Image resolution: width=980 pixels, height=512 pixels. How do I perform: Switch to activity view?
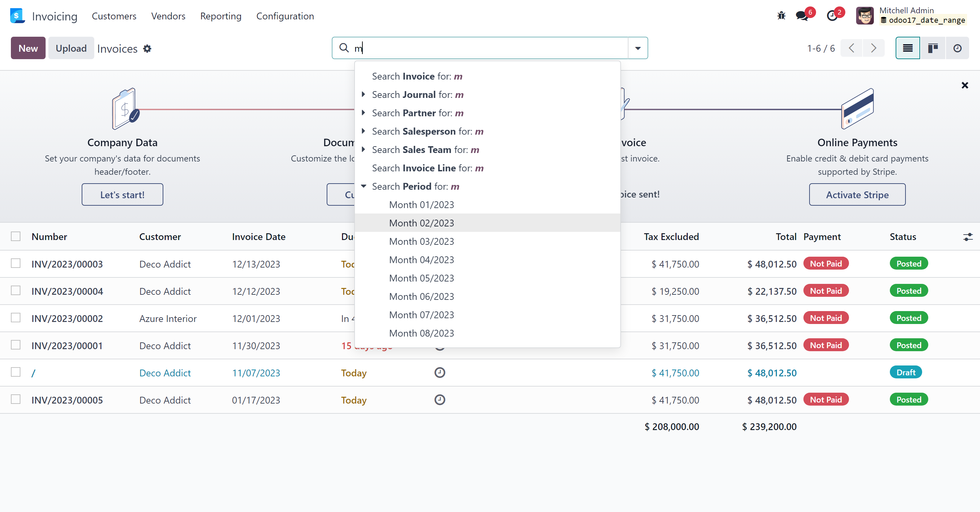957,48
